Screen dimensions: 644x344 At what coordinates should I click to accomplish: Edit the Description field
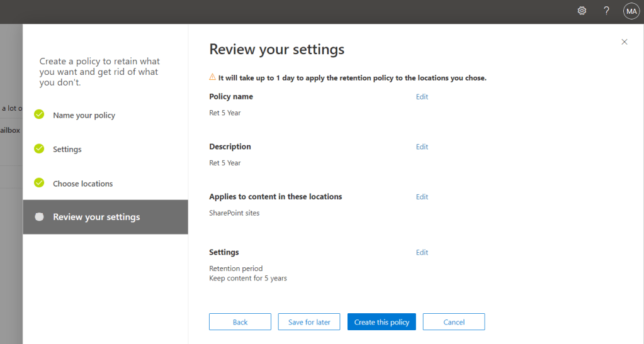pos(422,147)
